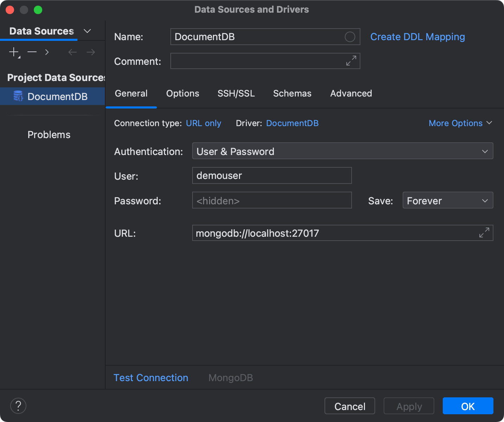
Task: Click Create DDL Mapping
Action: (x=417, y=37)
